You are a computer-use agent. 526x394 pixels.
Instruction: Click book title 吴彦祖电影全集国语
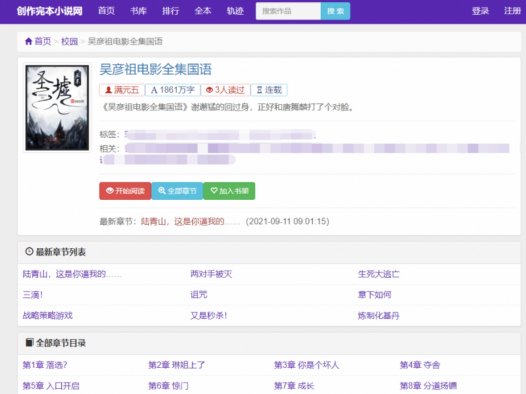pos(156,69)
